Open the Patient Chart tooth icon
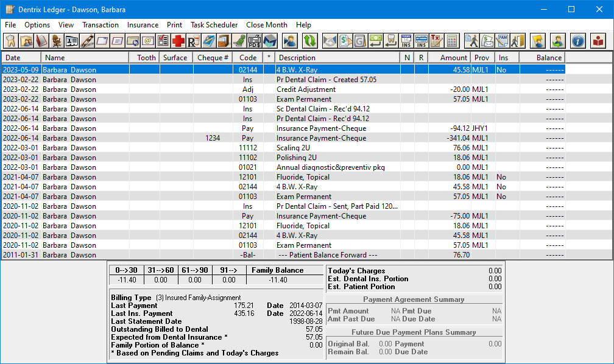 pyautogui.click(x=11, y=41)
